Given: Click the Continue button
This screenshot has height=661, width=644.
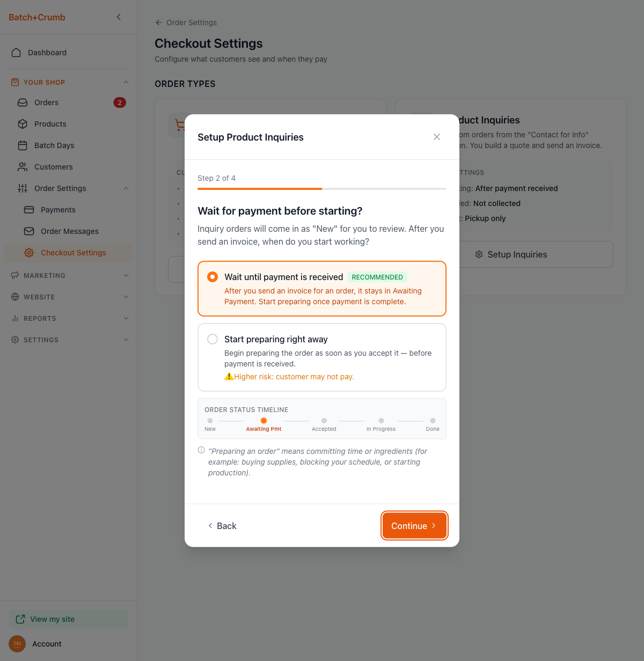Looking at the screenshot, I should coord(414,526).
